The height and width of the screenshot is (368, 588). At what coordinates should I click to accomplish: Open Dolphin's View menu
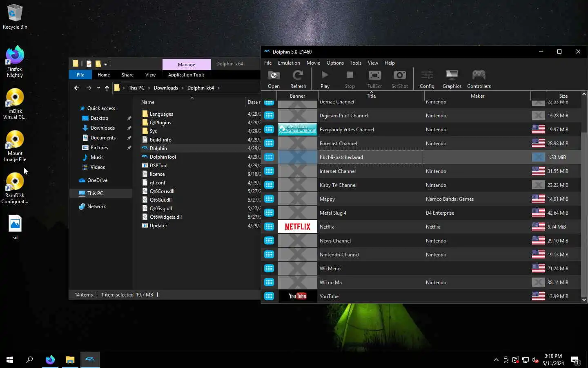pos(373,63)
